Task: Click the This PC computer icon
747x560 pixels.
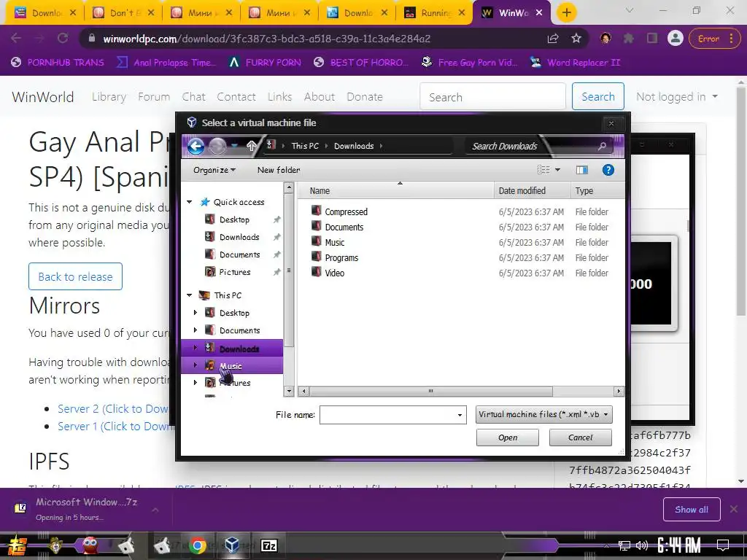Action: pyautogui.click(x=204, y=295)
